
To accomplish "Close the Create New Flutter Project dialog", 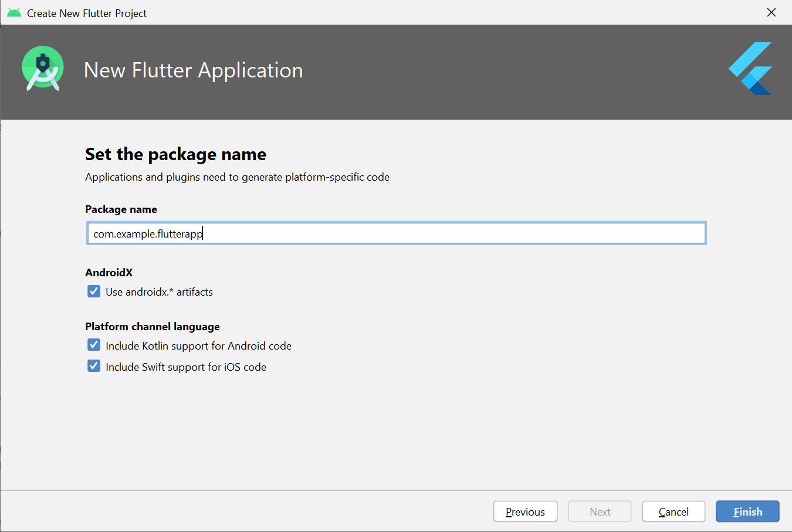I will [771, 12].
